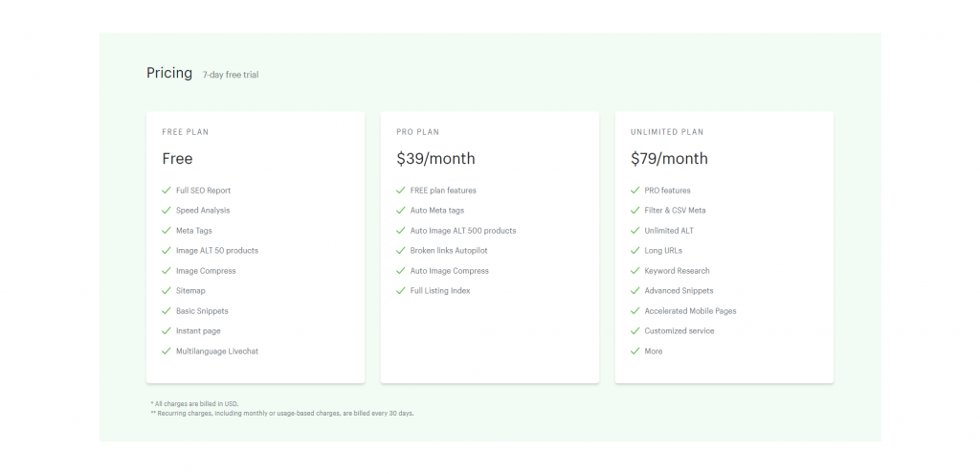Click the Image ALT 50 products feature
The image size is (980, 474).
pyautogui.click(x=217, y=251)
